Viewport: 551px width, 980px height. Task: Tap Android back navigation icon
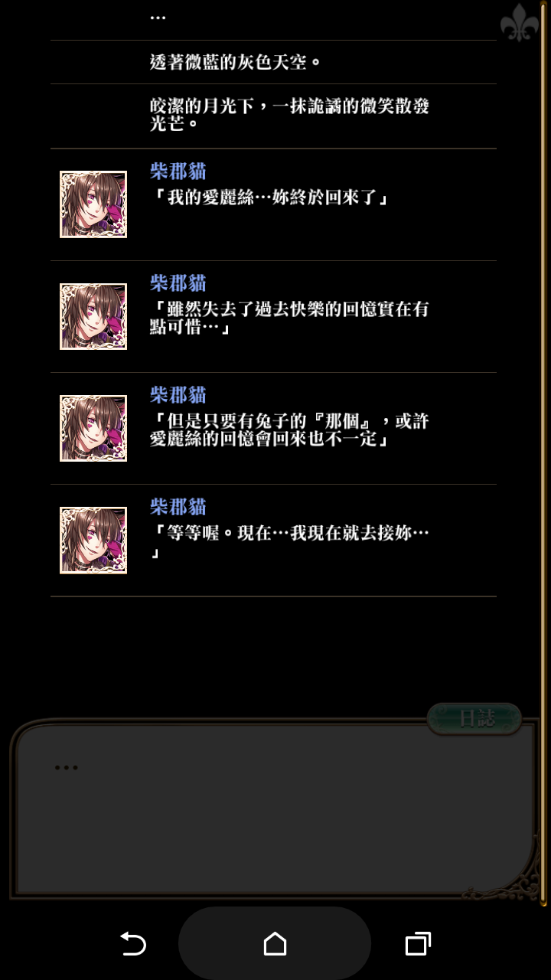[x=133, y=943]
